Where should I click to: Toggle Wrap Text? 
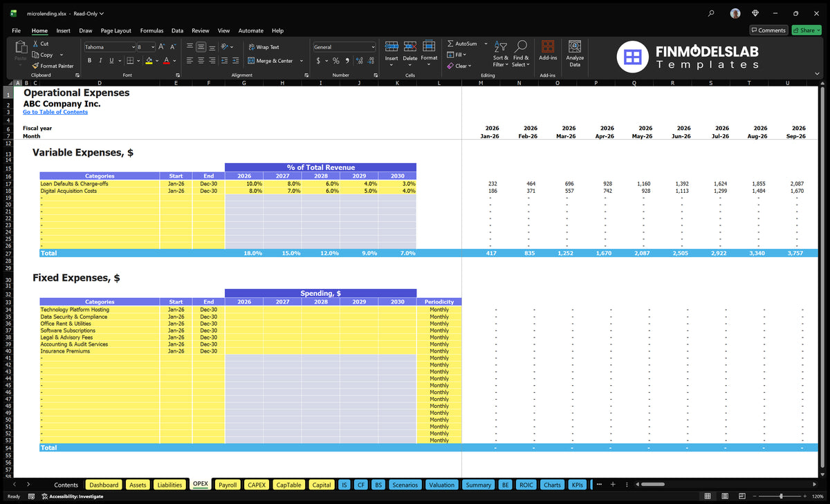click(264, 47)
